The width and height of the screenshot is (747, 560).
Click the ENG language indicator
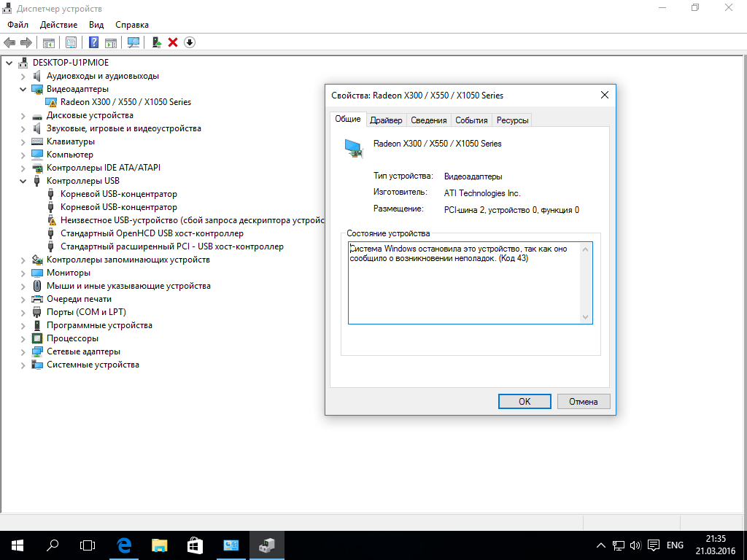pyautogui.click(x=675, y=545)
